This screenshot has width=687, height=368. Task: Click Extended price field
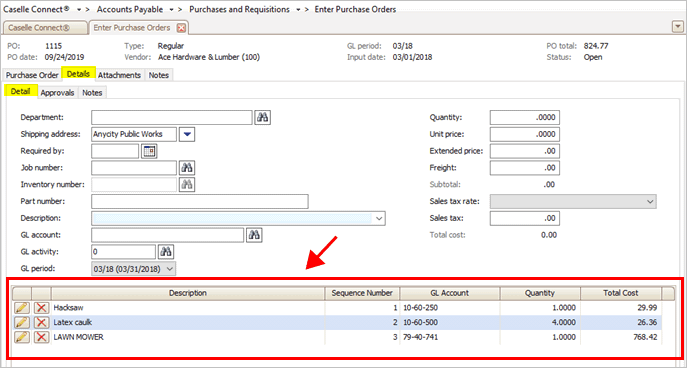[525, 151]
